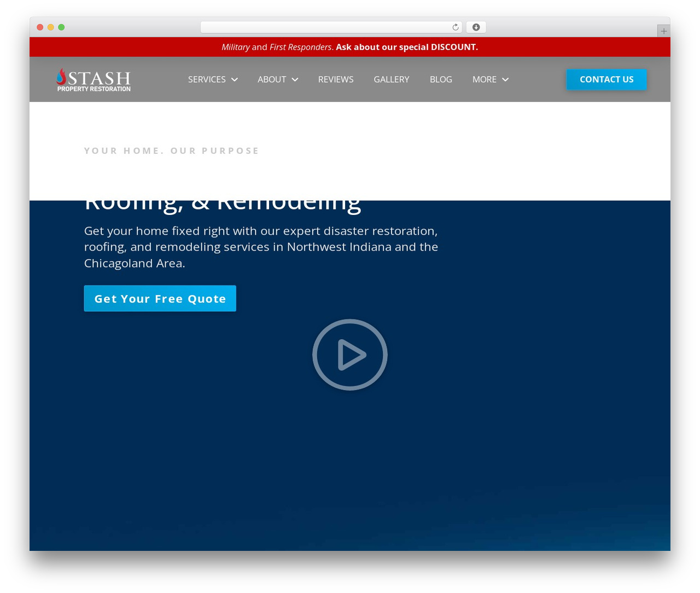Select the 'Your Home. Our Purpose' tagline
Screen dimensions: 700x593
coord(171,151)
